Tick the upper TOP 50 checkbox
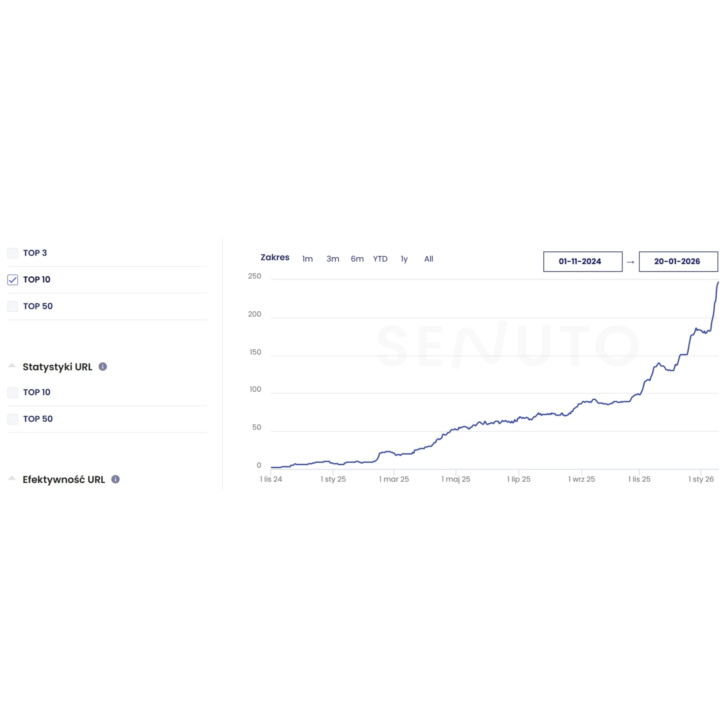This screenshot has height=728, width=728. point(13,306)
